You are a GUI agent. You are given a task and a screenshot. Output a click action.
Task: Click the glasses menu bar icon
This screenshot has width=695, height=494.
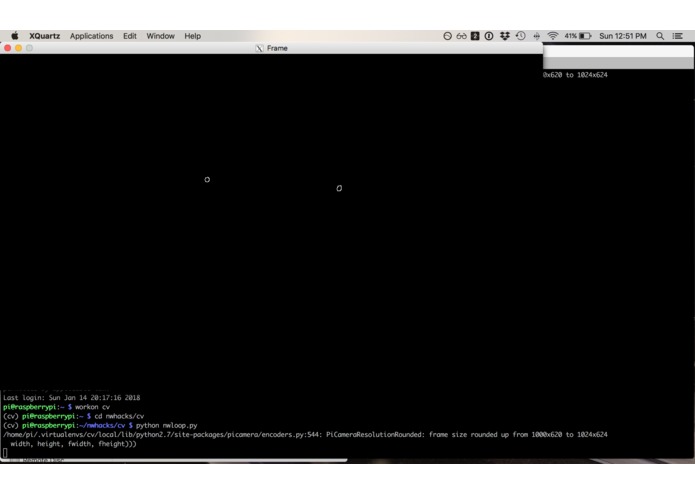[x=461, y=36]
